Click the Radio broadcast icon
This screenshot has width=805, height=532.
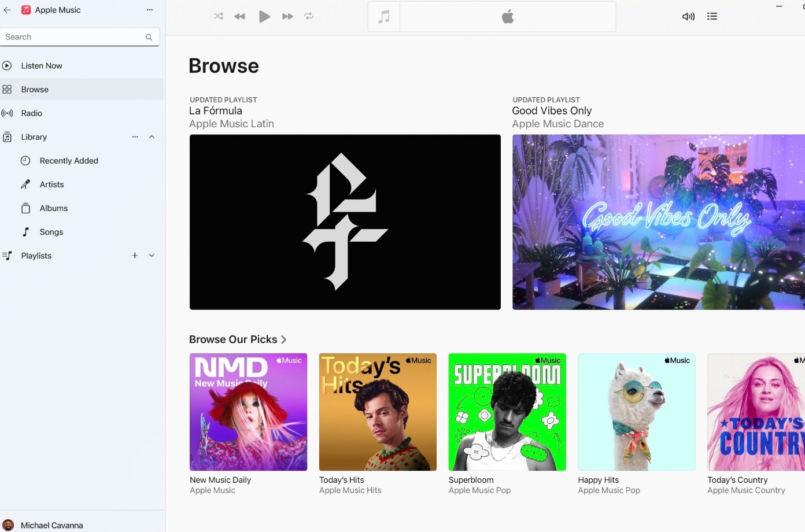[x=7, y=113]
